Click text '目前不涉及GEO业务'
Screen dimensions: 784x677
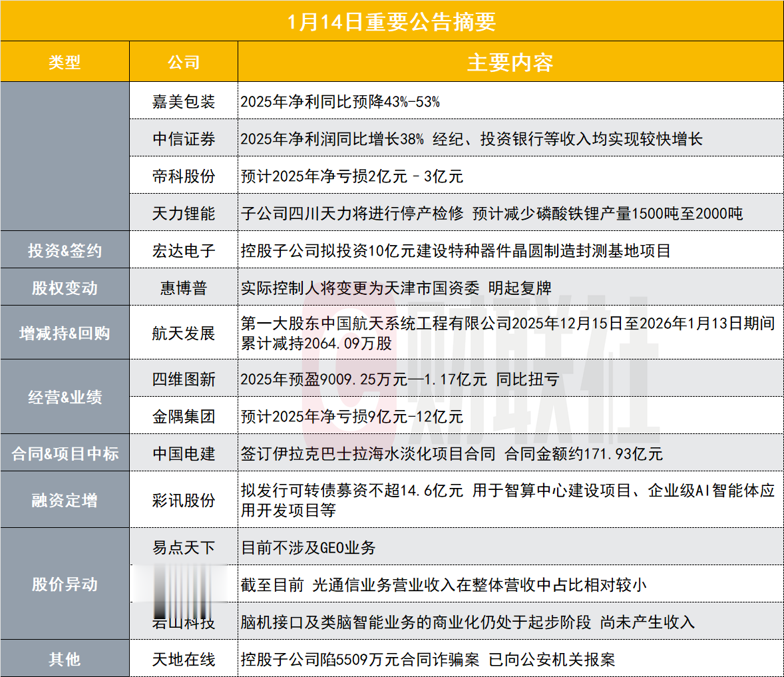click(308, 547)
